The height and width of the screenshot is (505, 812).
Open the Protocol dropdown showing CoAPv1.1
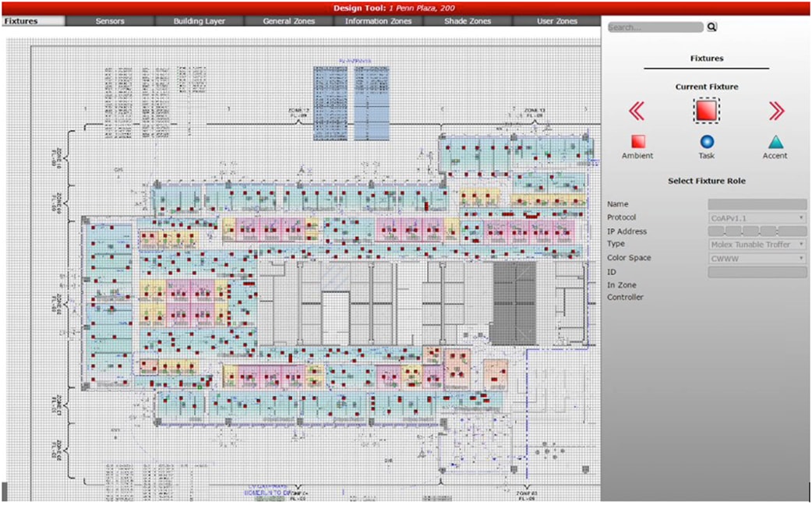point(757,218)
